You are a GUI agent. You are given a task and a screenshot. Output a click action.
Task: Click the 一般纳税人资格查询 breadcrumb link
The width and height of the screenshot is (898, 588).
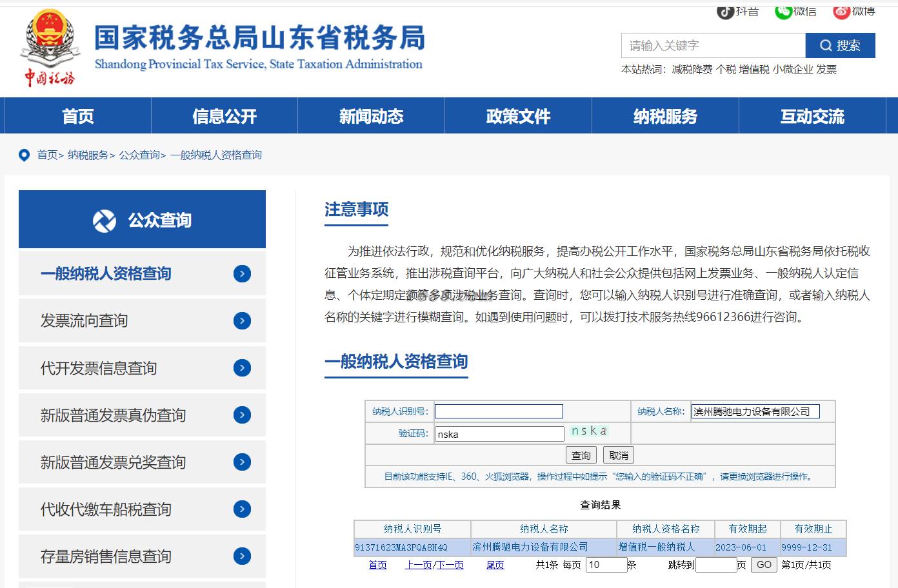[x=216, y=155]
